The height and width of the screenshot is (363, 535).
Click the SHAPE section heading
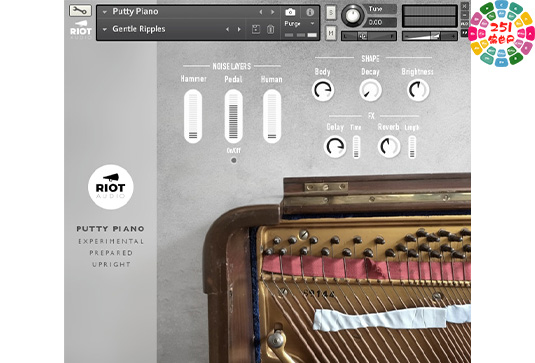[370, 58]
